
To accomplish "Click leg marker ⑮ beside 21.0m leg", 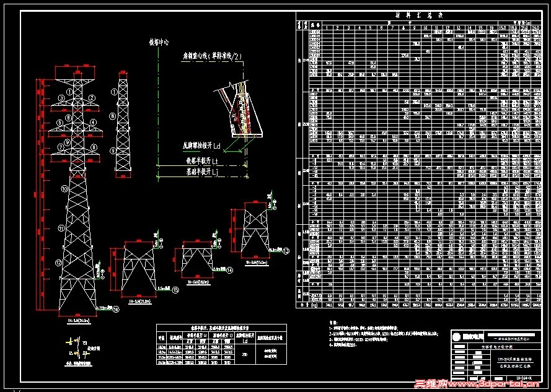I will 175,290.
